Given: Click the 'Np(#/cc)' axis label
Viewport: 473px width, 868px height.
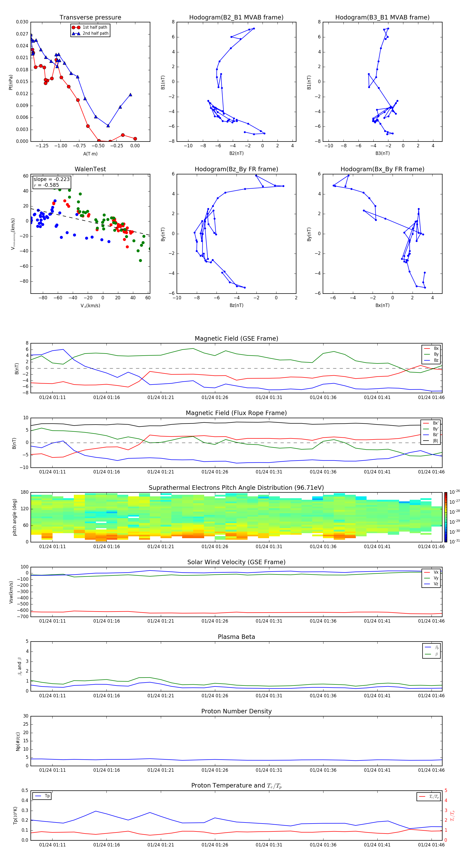Looking at the screenshot, I should pos(18,741).
